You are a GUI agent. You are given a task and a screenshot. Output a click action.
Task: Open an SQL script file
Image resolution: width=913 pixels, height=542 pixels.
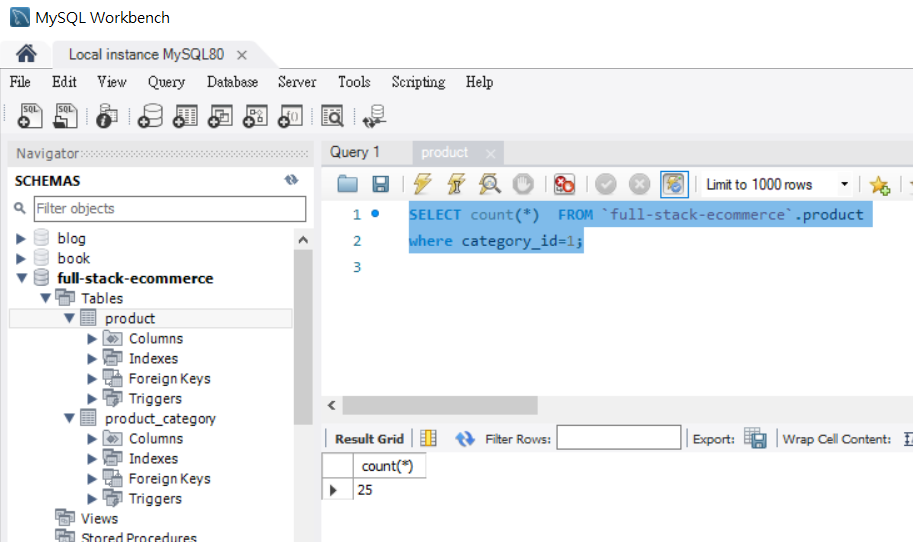click(65, 115)
